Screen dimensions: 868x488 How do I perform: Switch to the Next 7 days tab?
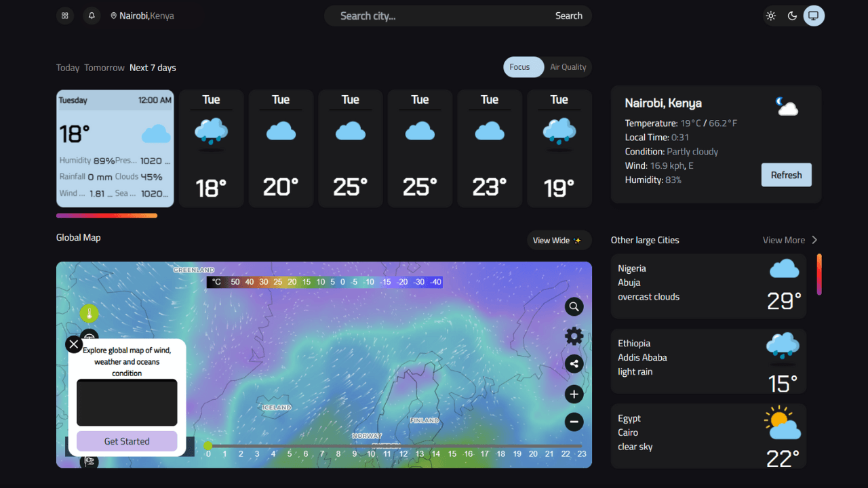coord(153,68)
